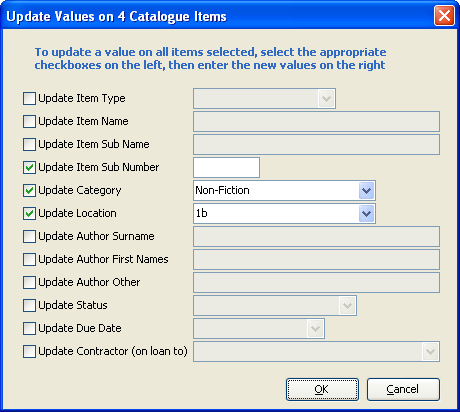Open the Item Type dropdown arrow

[326, 99]
